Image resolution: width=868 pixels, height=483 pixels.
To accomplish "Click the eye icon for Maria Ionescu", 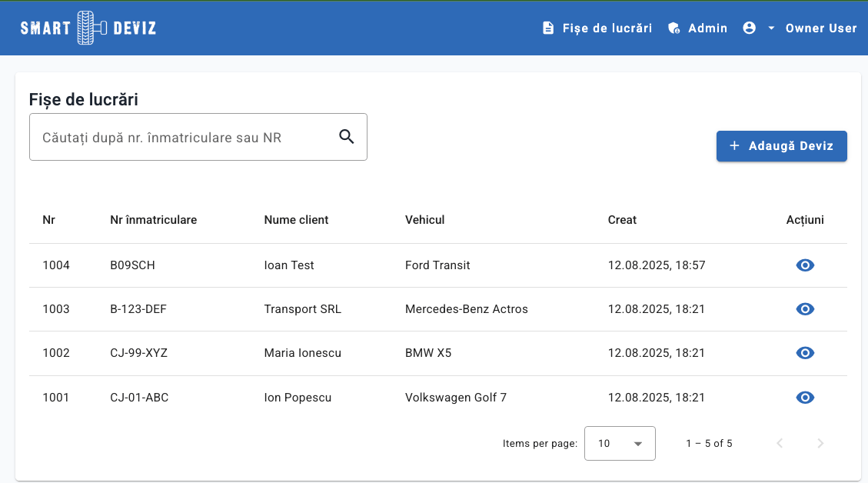I will [805, 353].
